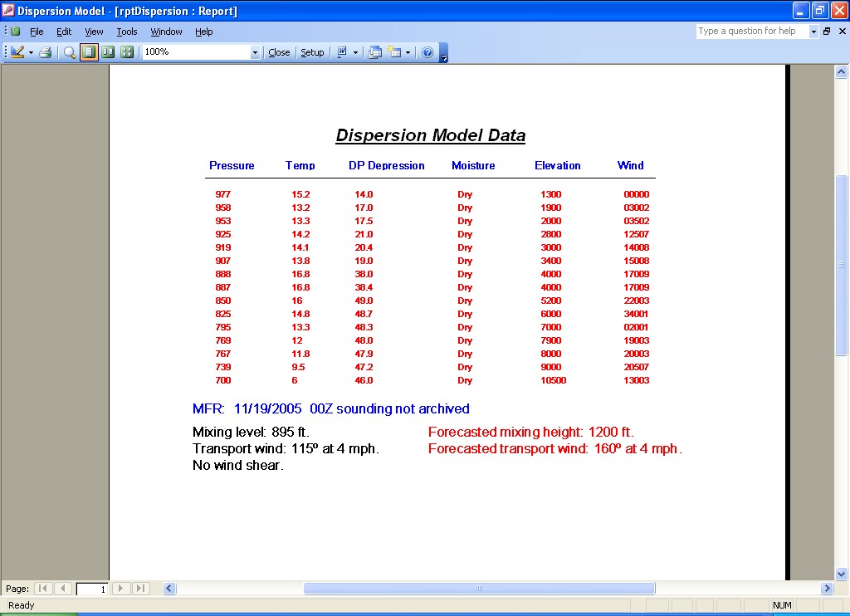The height and width of the screenshot is (616, 850).
Task: Click the Design View icon in toolbar
Action: click(x=17, y=52)
